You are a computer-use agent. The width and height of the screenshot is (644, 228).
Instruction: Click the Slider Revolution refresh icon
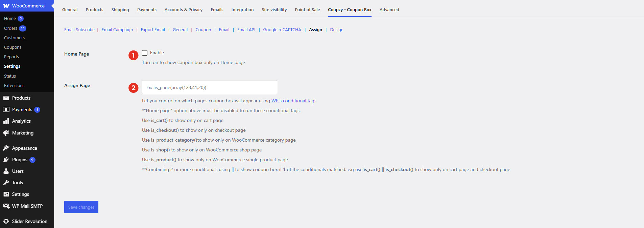click(x=6, y=221)
